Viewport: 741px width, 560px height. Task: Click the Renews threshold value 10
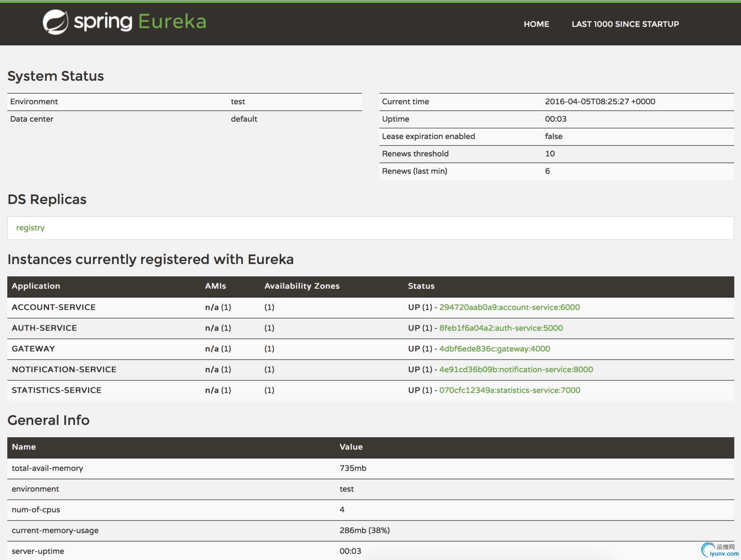550,154
